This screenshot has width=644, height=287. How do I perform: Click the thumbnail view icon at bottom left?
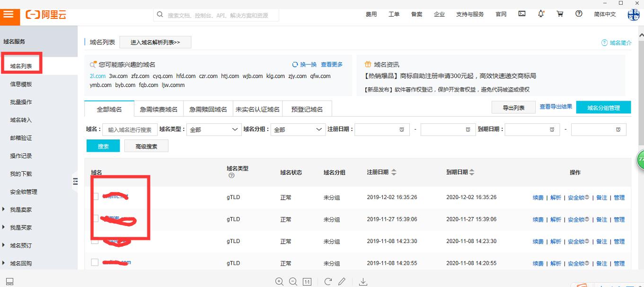click(9, 282)
